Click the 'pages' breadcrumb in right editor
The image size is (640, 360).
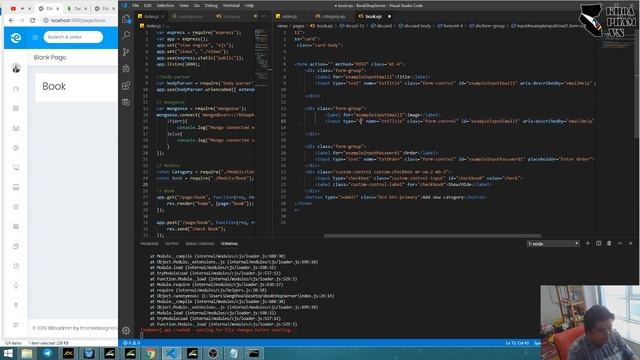click(x=298, y=26)
